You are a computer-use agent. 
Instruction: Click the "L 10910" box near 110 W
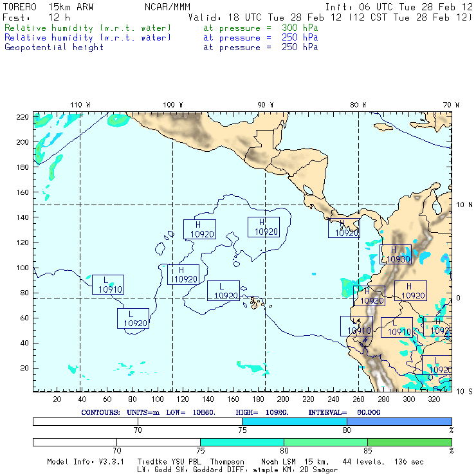tap(108, 284)
